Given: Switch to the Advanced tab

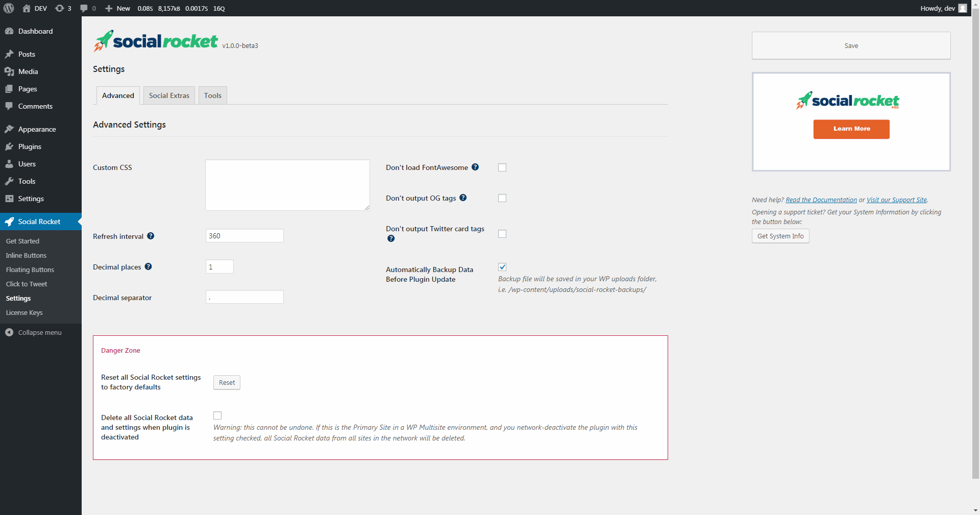Looking at the screenshot, I should click(118, 95).
